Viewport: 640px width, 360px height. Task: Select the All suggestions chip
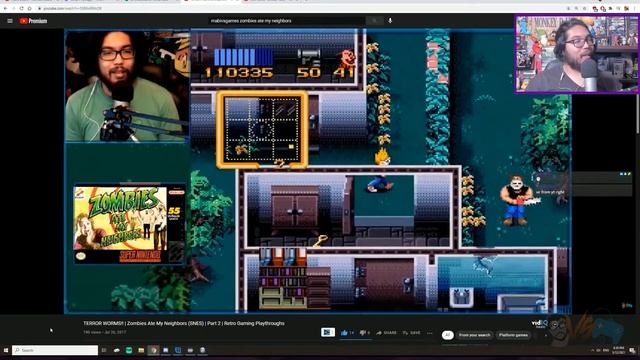(447, 335)
